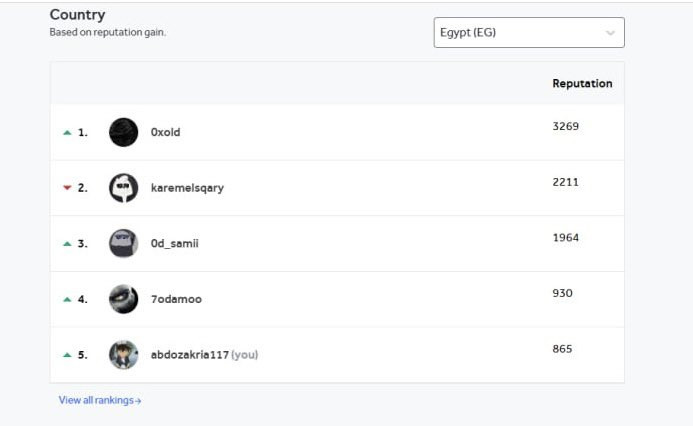Select the 7odamoo username

pos(176,299)
